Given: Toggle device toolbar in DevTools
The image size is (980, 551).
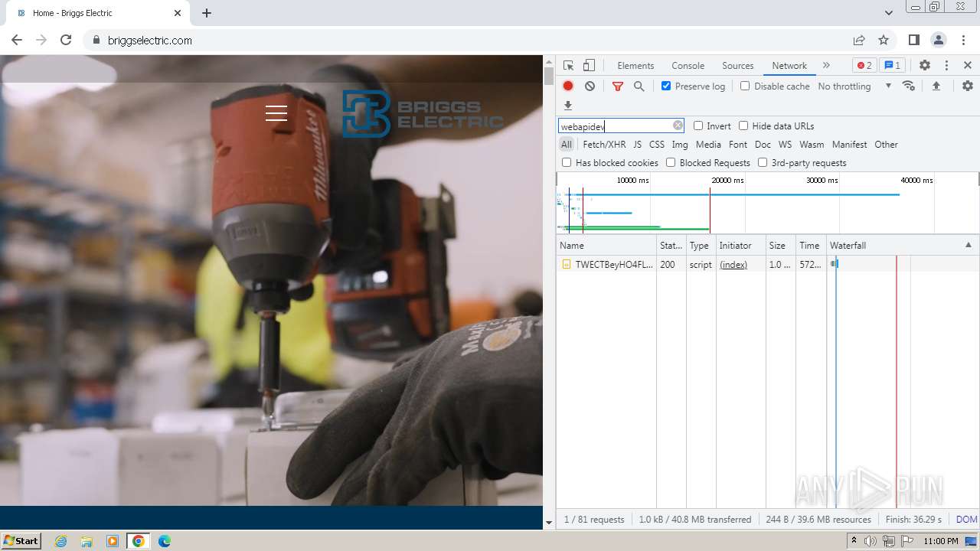Looking at the screenshot, I should pyautogui.click(x=589, y=66).
